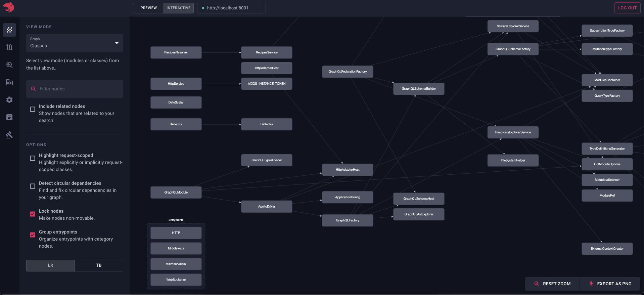Viewport: 644px width, 295px height.
Task: Open settings via the gear icon
Action: (9, 100)
